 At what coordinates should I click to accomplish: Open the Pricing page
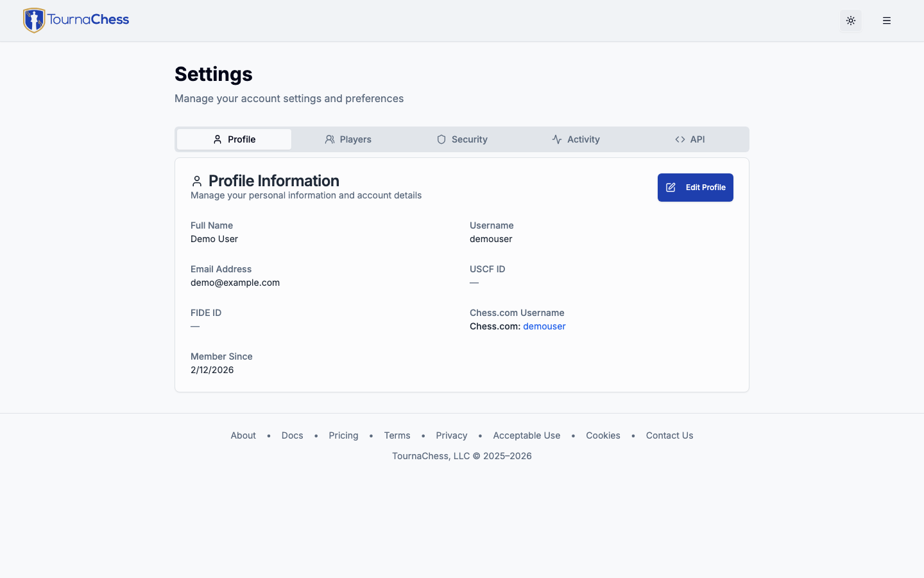coord(343,435)
